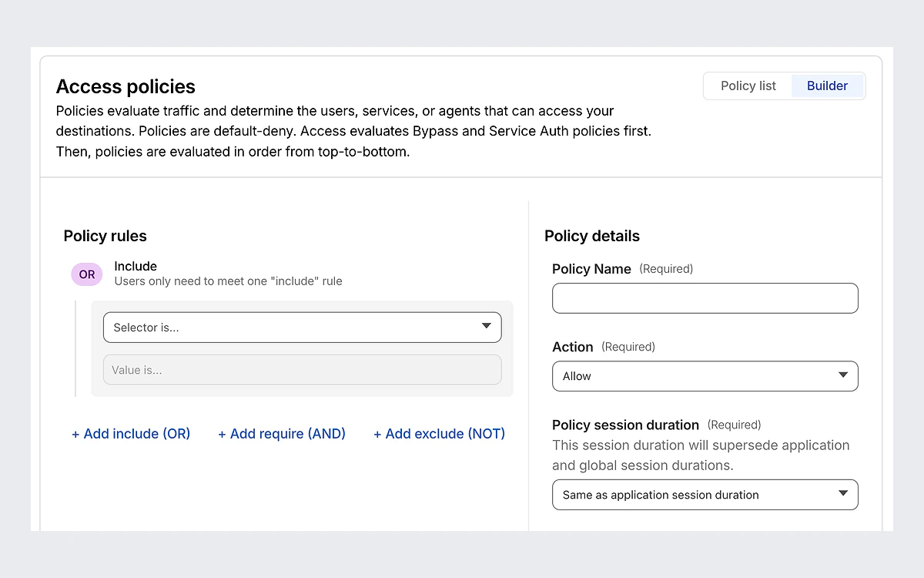Click 'Users only need to meet one' text
The height and width of the screenshot is (578, 924).
[228, 281]
